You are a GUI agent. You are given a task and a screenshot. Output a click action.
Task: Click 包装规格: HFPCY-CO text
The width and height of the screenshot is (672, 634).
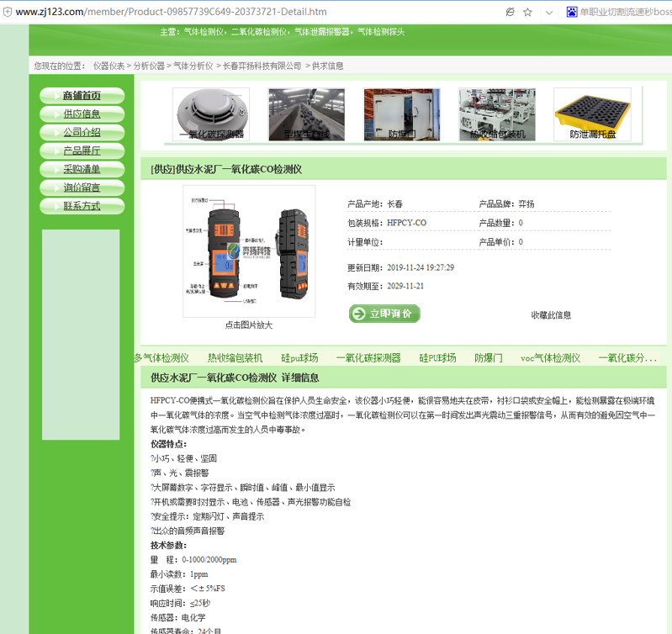pos(387,223)
